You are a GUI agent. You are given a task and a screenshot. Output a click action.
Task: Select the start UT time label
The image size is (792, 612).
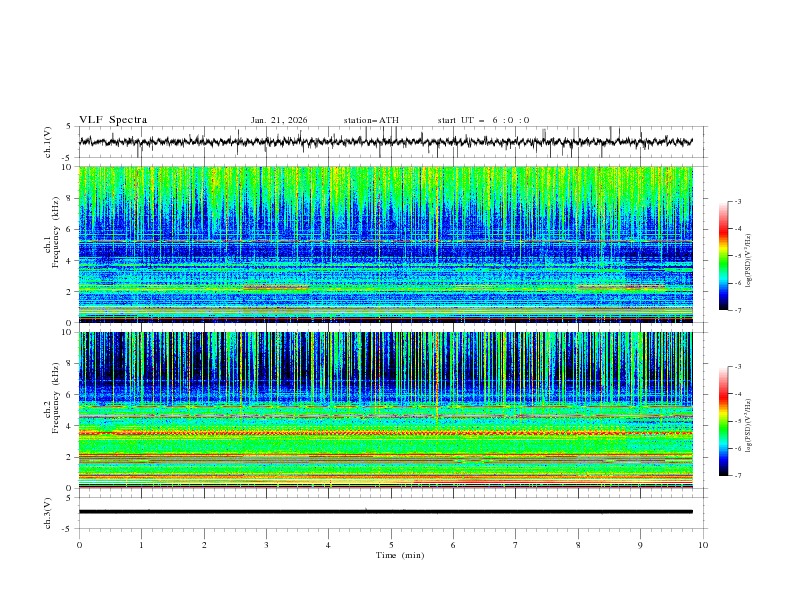point(483,120)
